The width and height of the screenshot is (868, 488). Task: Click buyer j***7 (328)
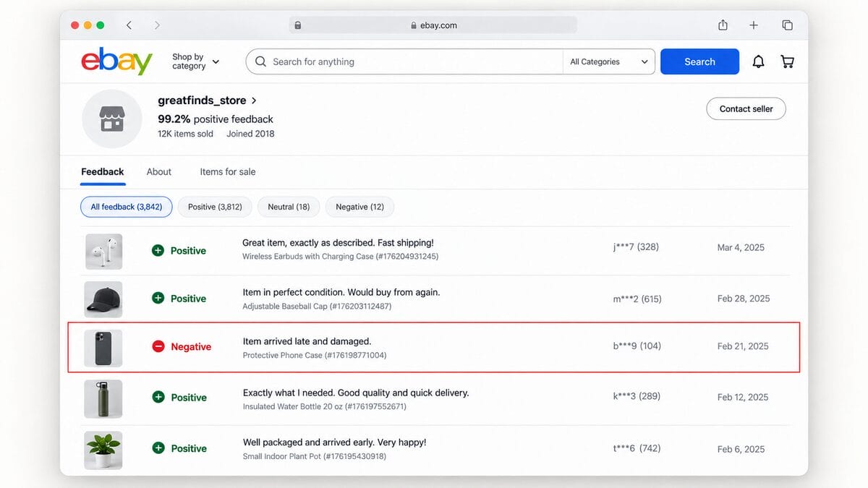click(x=636, y=247)
